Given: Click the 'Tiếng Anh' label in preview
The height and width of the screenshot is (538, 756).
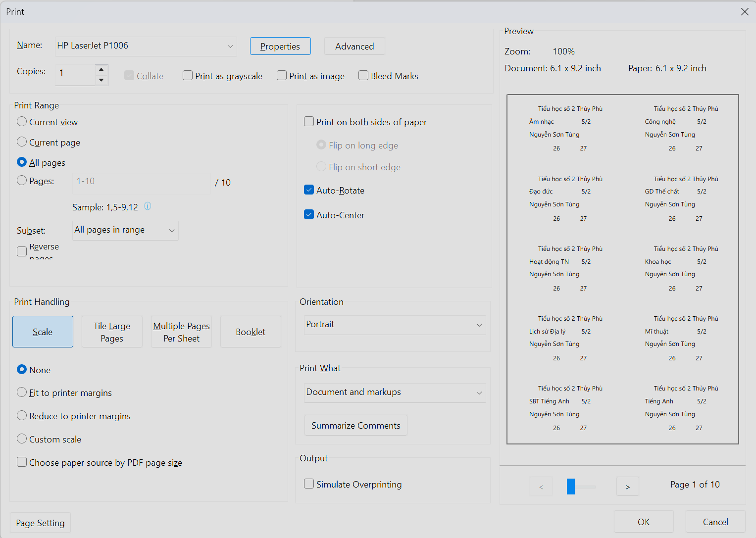Looking at the screenshot, I should click(659, 401).
